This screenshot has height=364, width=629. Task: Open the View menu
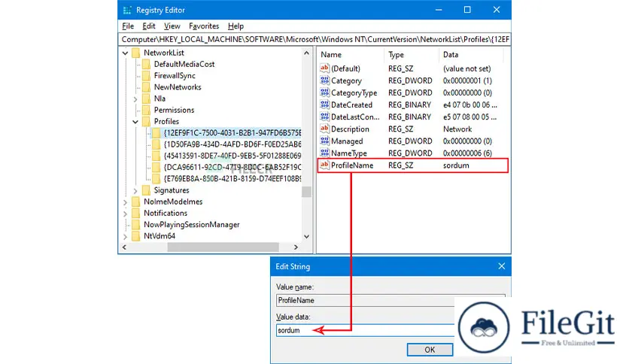[172, 26]
